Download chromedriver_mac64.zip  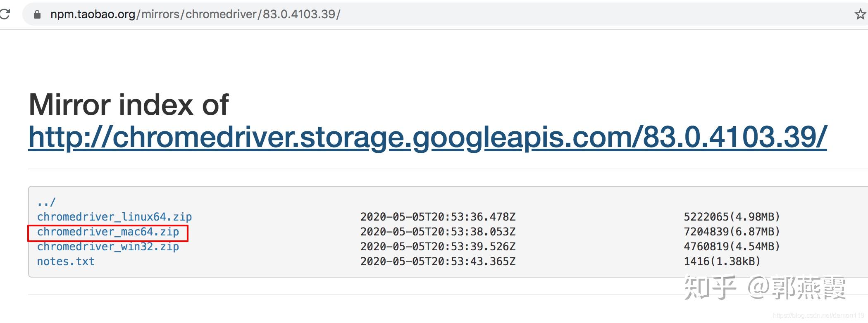[108, 232]
